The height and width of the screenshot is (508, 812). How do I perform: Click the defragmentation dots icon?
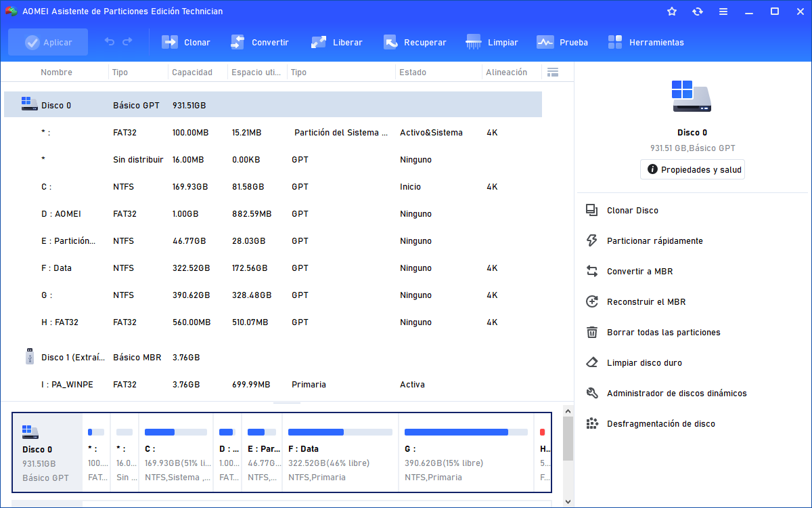coord(592,424)
